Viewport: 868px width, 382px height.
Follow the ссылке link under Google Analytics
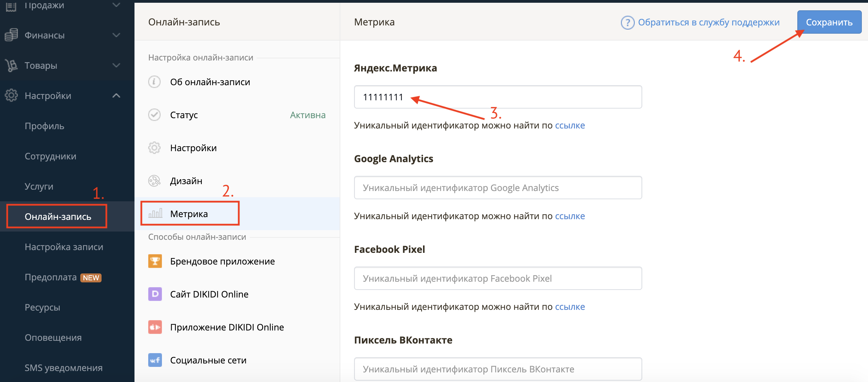tap(570, 216)
